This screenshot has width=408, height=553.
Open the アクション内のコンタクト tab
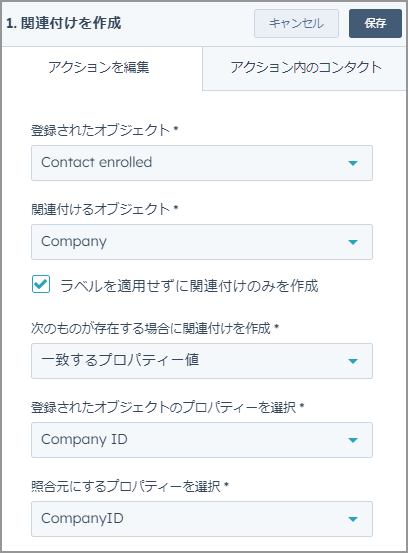tap(306, 67)
